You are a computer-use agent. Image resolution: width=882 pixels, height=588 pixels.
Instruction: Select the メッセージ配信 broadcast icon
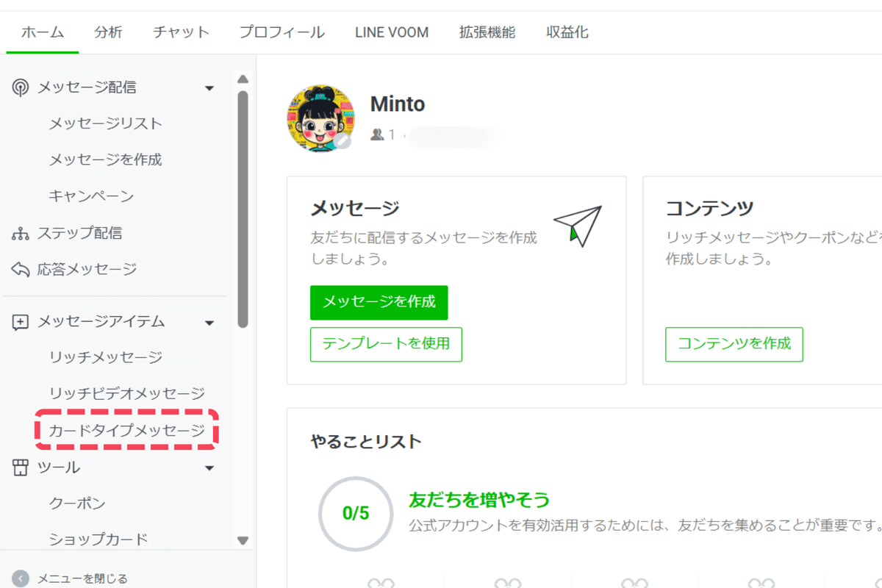point(21,87)
